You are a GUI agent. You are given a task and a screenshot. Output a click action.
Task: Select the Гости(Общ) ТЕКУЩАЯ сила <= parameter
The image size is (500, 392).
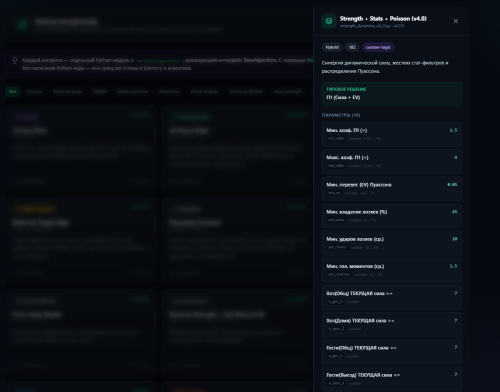392,352
